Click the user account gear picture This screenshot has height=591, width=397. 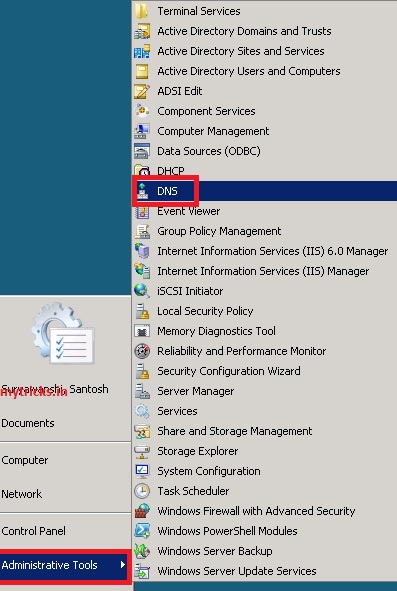pos(63,333)
